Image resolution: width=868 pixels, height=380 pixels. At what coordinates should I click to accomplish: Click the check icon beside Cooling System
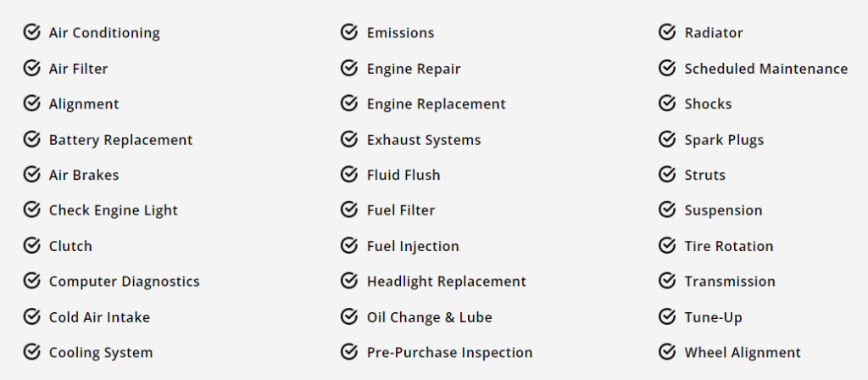31,352
